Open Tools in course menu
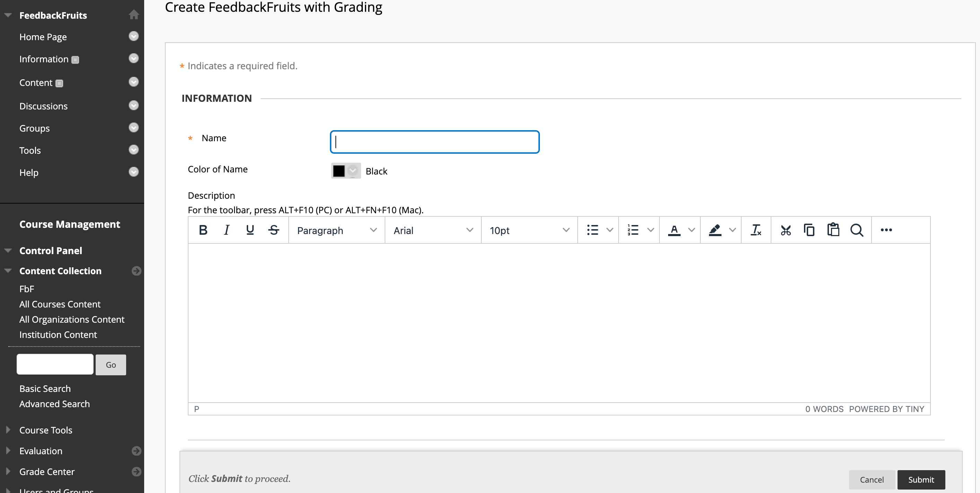The height and width of the screenshot is (493, 980). pos(30,150)
